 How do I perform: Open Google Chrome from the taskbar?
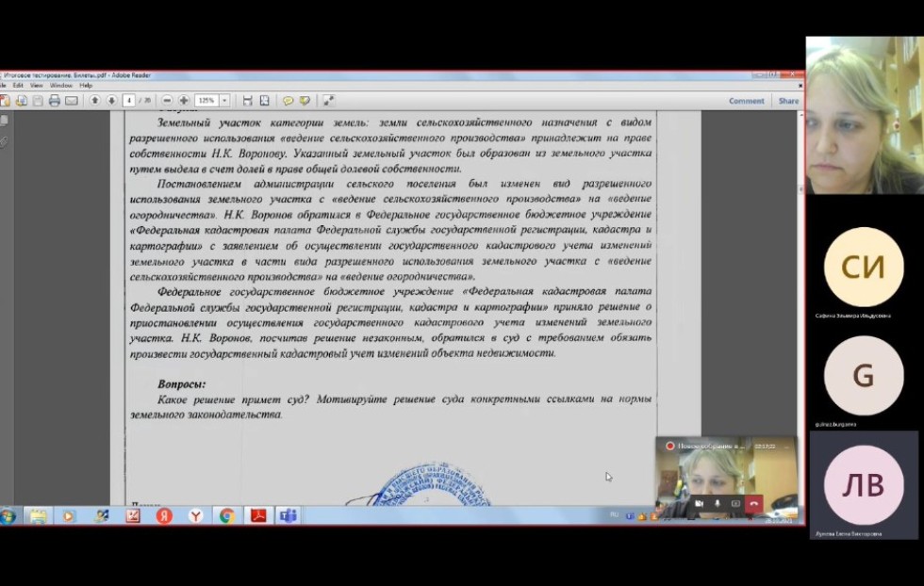pyautogui.click(x=226, y=515)
